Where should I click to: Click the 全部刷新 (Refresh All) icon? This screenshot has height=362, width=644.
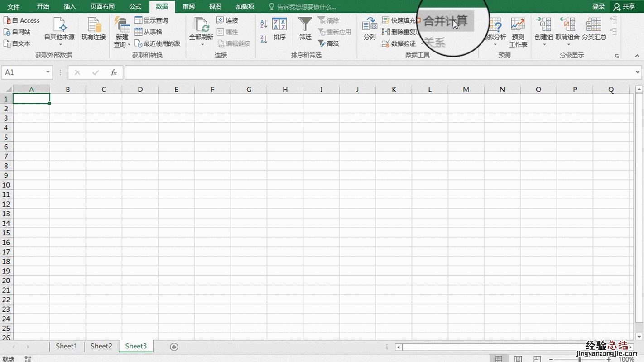[x=201, y=25]
